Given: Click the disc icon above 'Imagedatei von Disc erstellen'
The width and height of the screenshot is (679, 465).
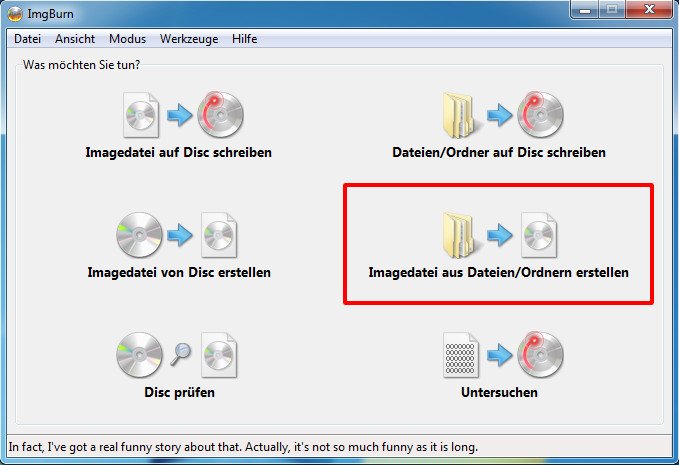Looking at the screenshot, I should [x=139, y=235].
